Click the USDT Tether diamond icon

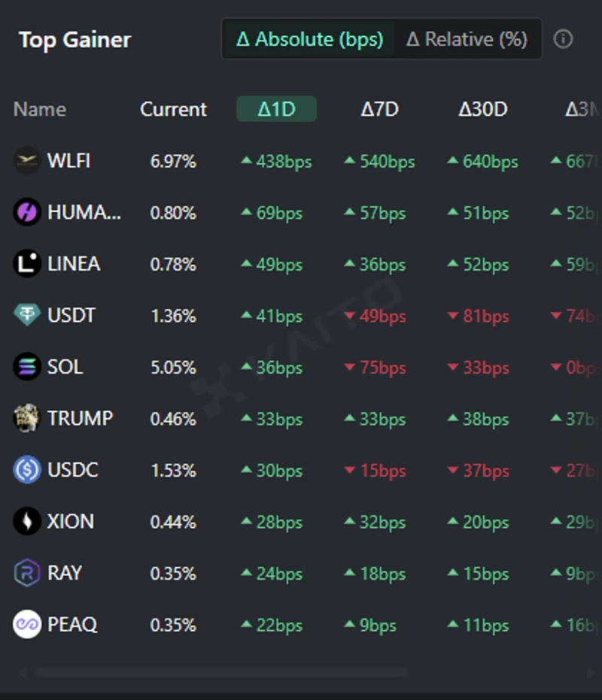[x=27, y=315]
